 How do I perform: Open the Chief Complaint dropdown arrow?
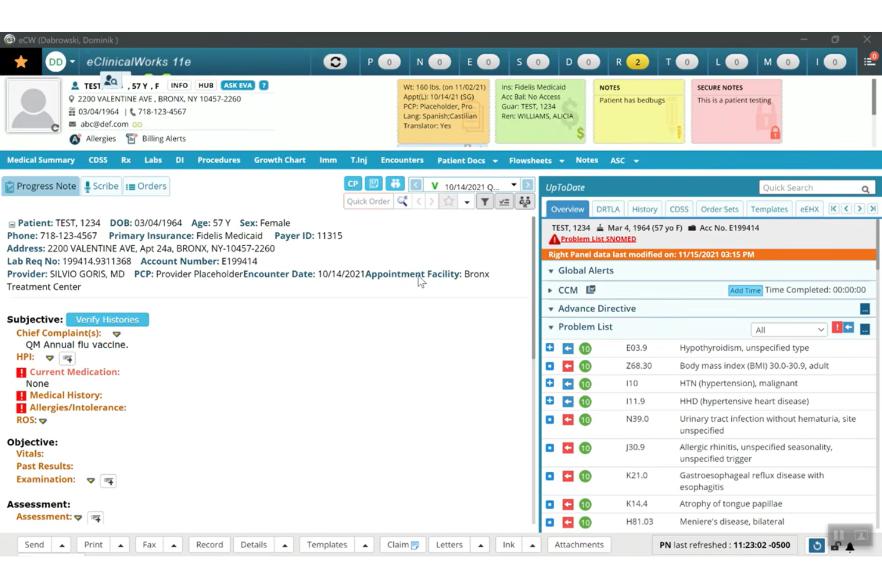click(x=117, y=334)
